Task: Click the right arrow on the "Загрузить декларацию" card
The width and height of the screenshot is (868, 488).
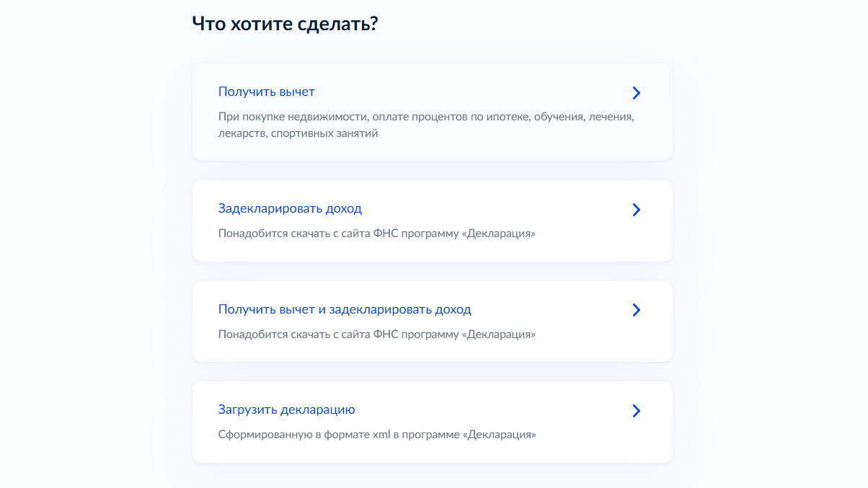Action: pos(636,411)
